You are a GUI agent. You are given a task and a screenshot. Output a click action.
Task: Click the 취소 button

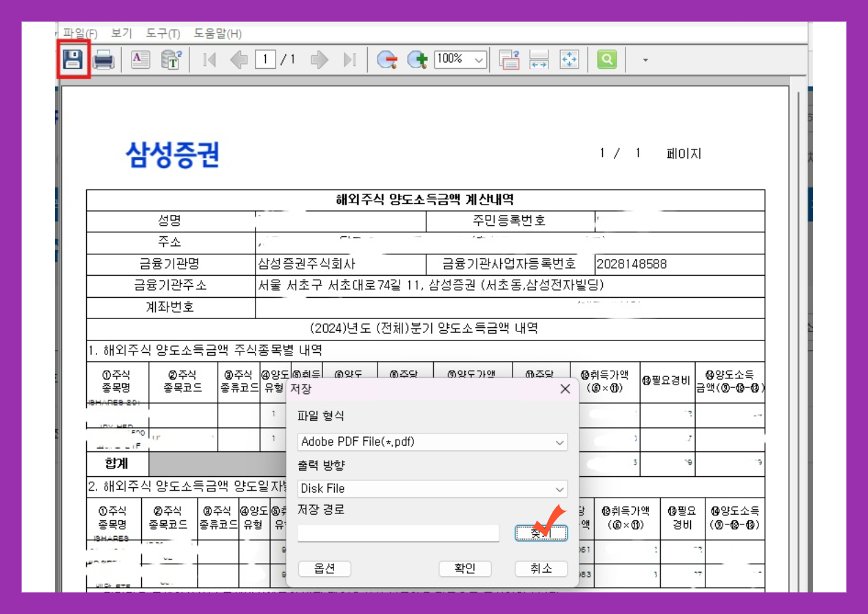(x=541, y=569)
